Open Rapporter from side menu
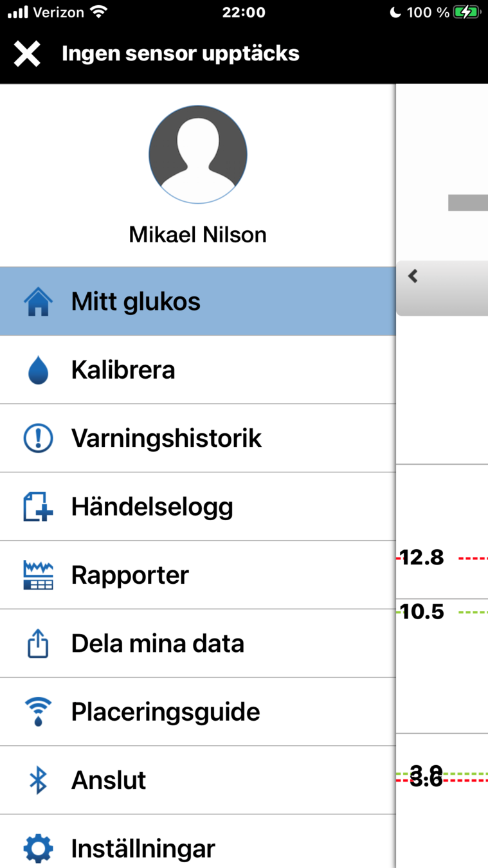Viewport: 488px width, 868px height. click(130, 575)
